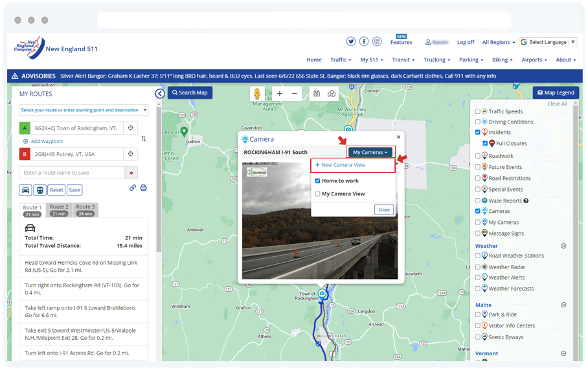Screen dimensions: 588x376
Task: Open the My Cameras dropdown
Action: click(370, 152)
